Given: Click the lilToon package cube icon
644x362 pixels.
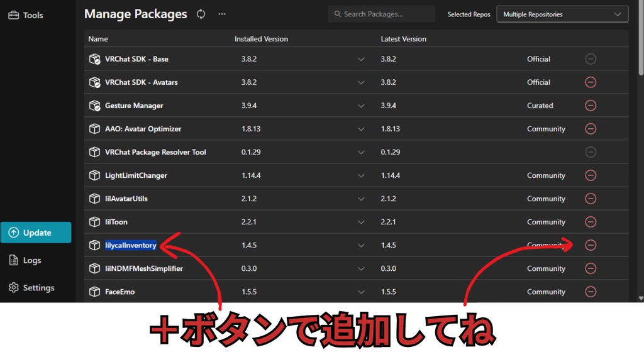Looking at the screenshot, I should [95, 222].
